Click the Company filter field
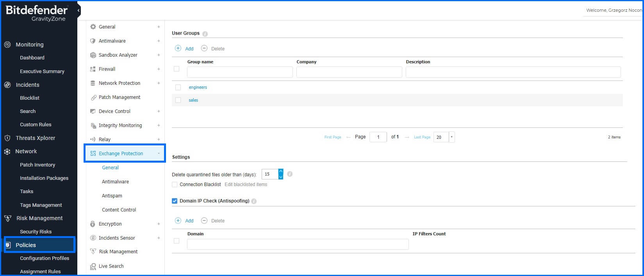Image resolution: width=644 pixels, height=276 pixels. pyautogui.click(x=349, y=72)
